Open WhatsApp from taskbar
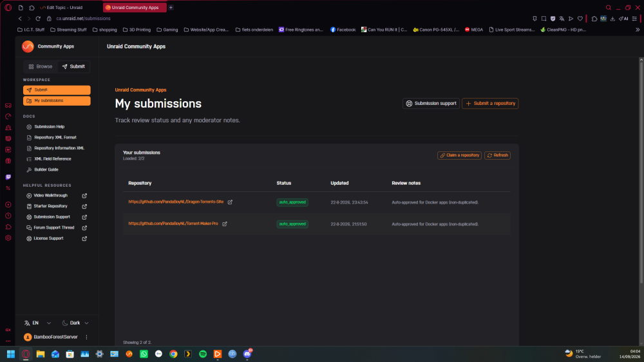This screenshot has width=644, height=362. point(144,354)
